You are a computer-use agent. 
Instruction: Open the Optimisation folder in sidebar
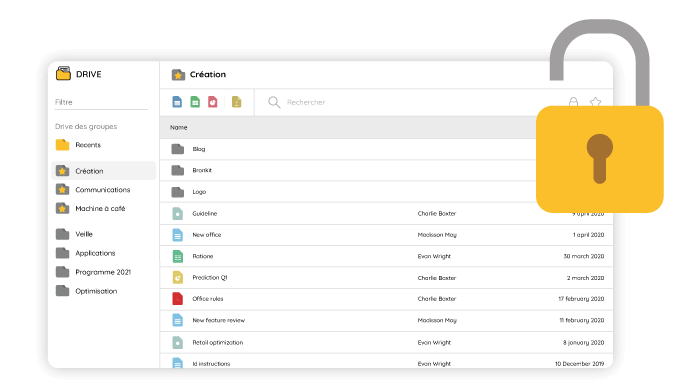87,291
